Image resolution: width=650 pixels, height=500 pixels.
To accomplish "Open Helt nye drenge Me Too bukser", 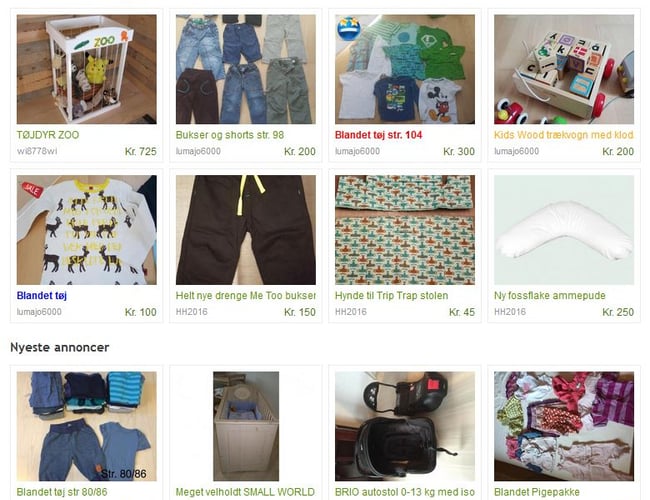I will tap(246, 296).
